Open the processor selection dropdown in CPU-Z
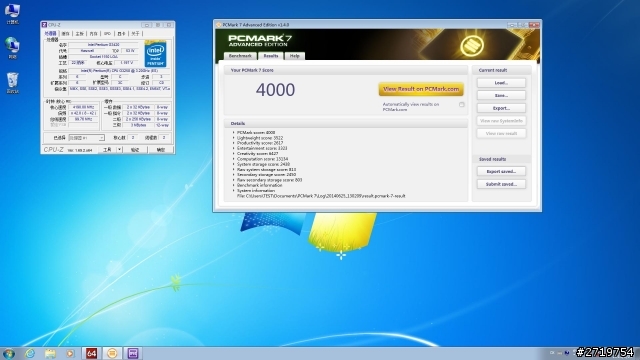 [x=87, y=138]
